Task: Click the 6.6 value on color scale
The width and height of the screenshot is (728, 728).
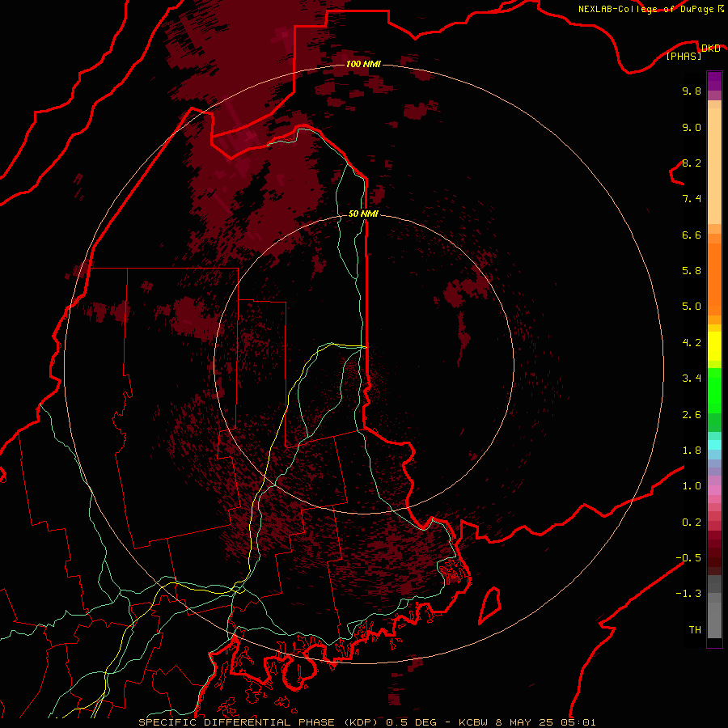Action: [x=692, y=235]
